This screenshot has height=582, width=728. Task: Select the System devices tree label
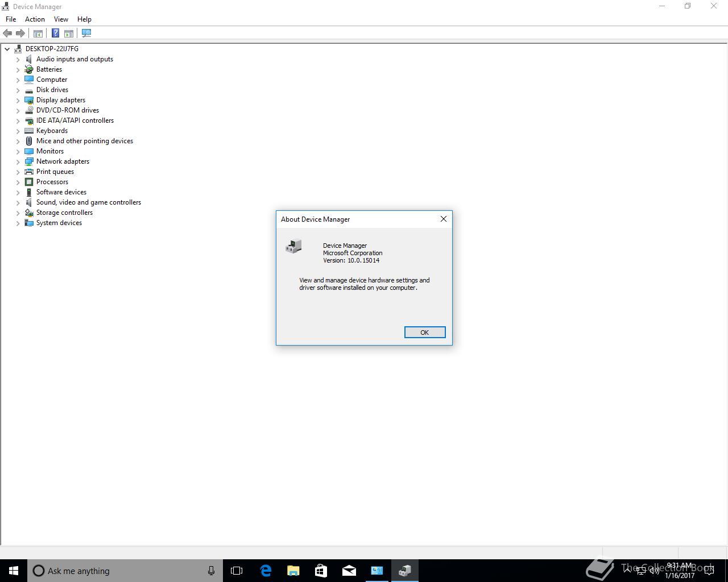[59, 223]
